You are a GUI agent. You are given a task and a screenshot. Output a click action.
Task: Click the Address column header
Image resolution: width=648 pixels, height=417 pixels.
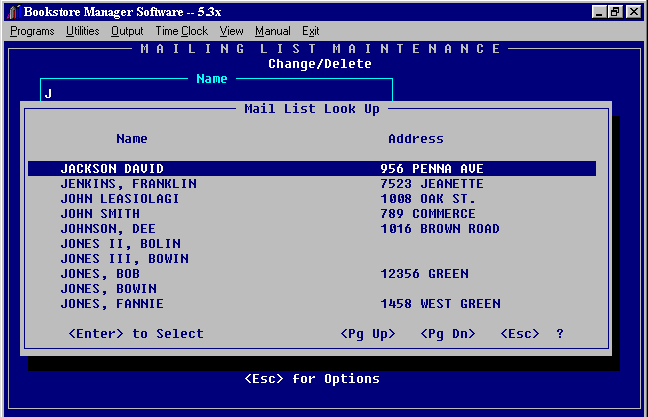point(416,138)
